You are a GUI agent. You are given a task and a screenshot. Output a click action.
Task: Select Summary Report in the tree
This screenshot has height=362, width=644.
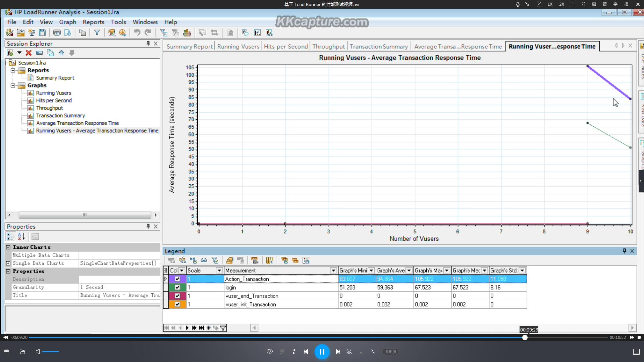(x=55, y=78)
